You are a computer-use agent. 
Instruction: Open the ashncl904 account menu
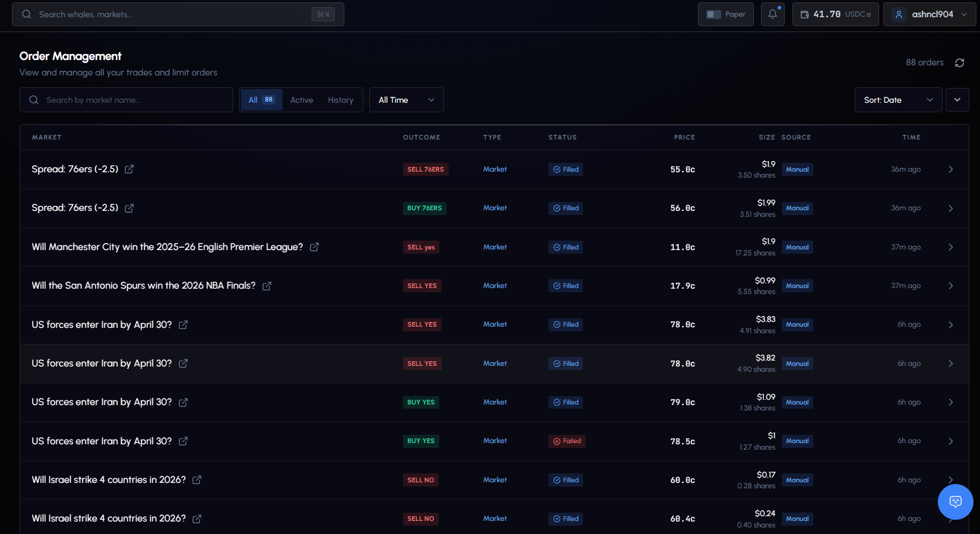[x=930, y=14]
